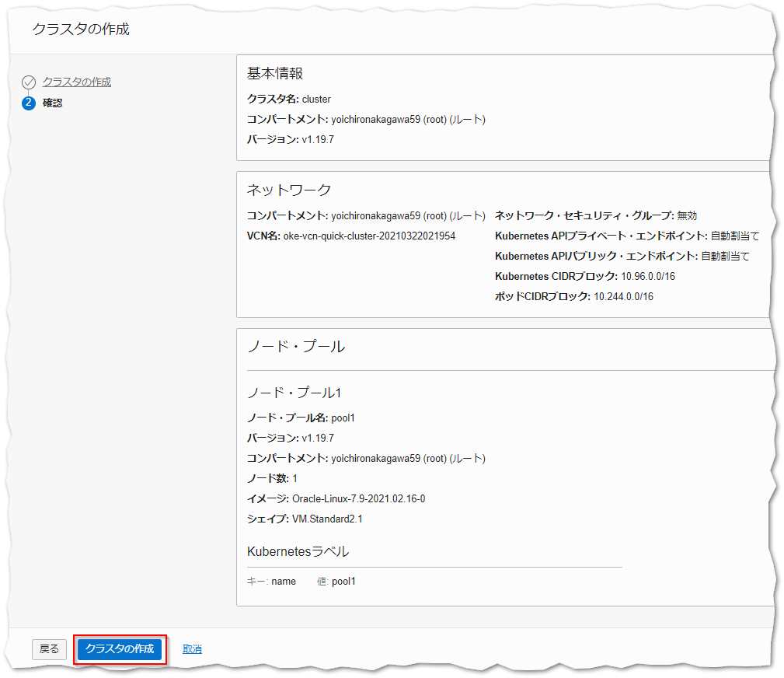
Task: Click the Kubernetes CIDR block value 10.96.0.0/16
Action: tap(649, 276)
